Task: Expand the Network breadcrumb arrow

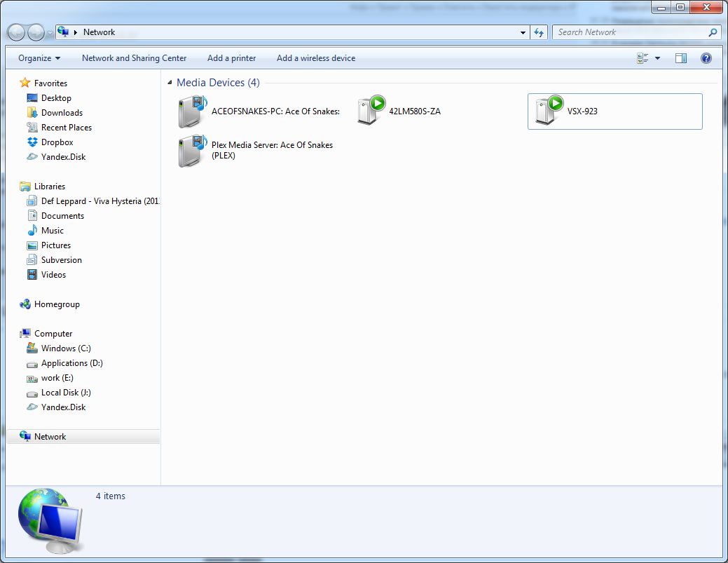Action: click(75, 32)
